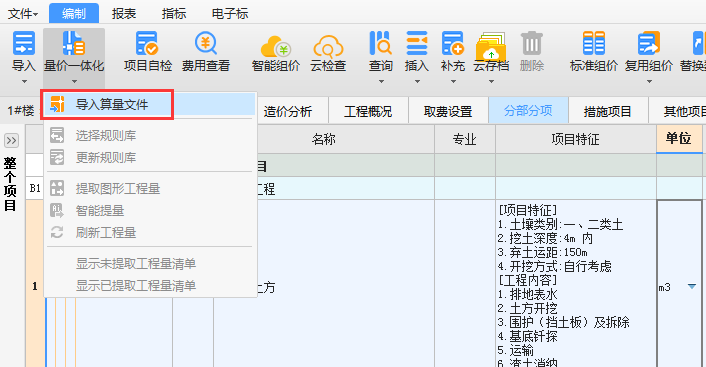This screenshot has height=367, width=706.
Task: Click the refresh icon beside 刷新工程量
Action: [x=57, y=232]
